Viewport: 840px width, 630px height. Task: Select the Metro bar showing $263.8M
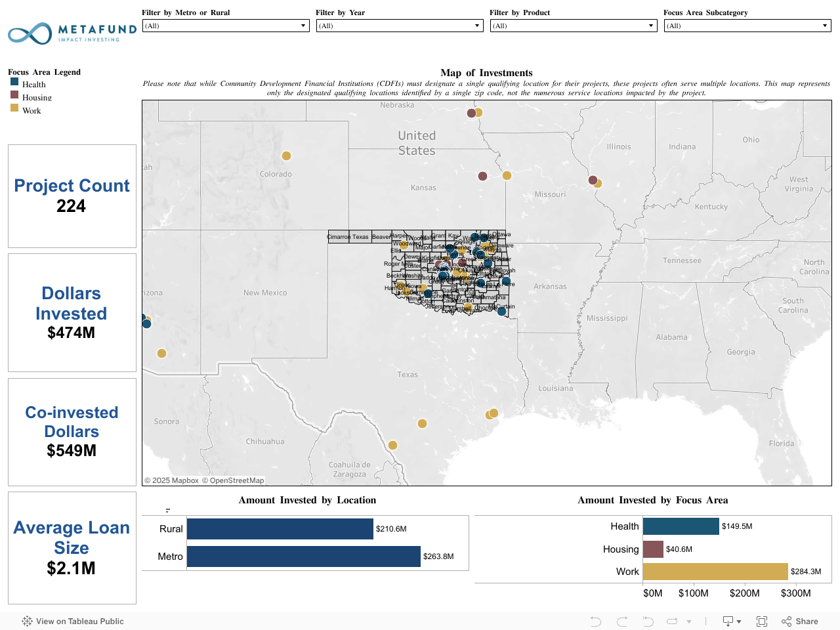(x=303, y=556)
